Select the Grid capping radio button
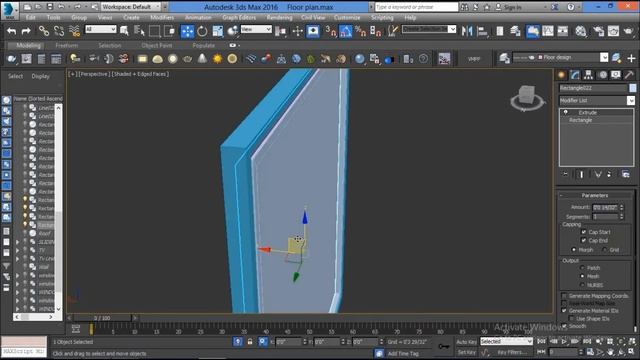Screen dimensions: 640x360 [x=604, y=249]
